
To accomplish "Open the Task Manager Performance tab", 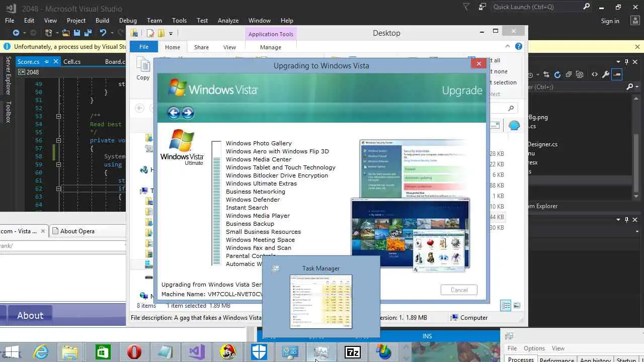I will click(556, 360).
